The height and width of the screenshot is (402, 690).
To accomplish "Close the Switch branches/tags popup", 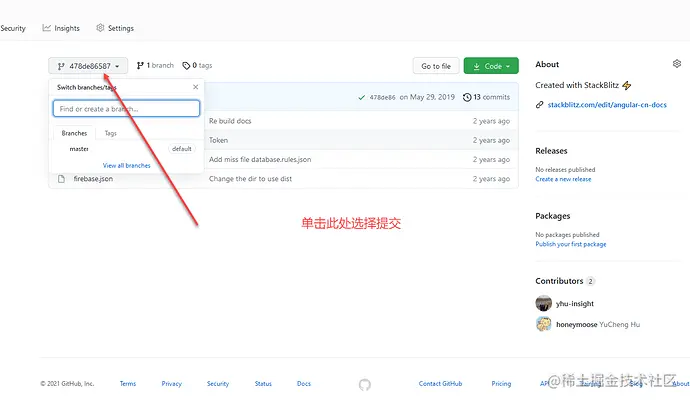I will 195,87.
